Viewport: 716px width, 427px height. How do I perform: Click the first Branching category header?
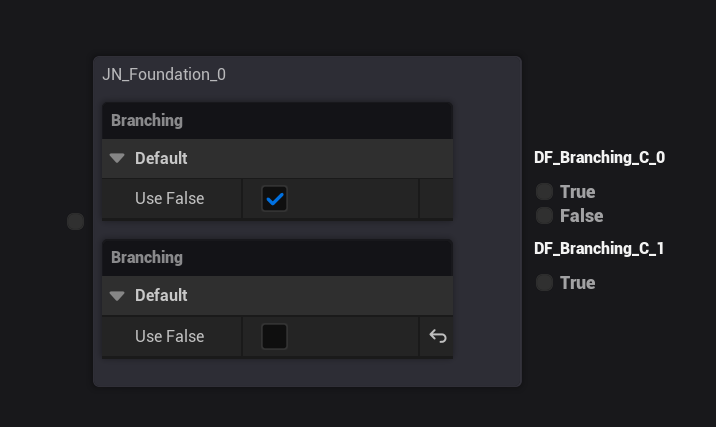coord(147,120)
